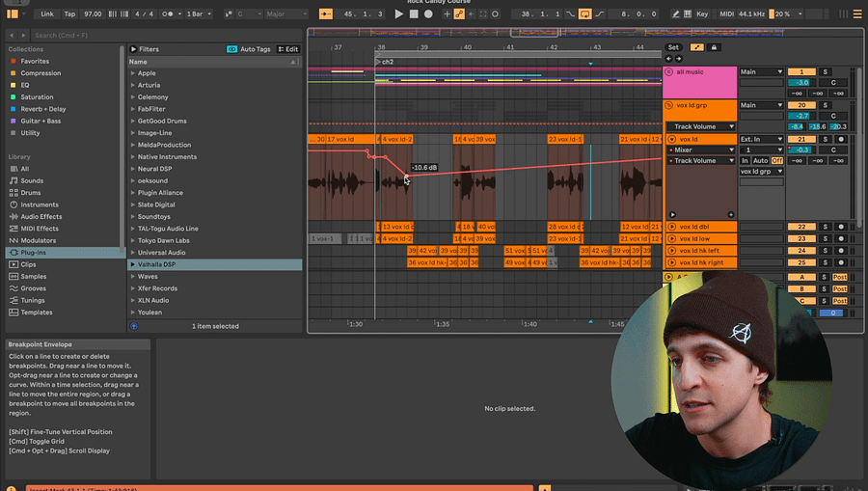Click the Re-enable Automation arrow icon

point(471,14)
